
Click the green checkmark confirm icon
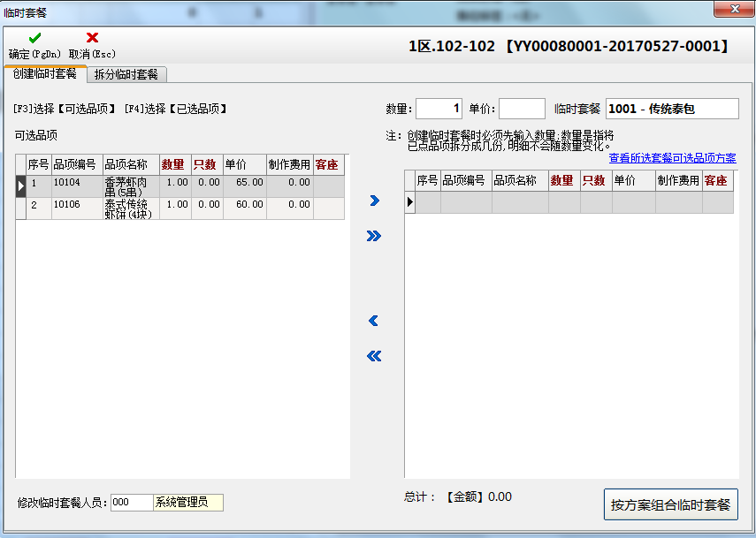(x=34, y=38)
